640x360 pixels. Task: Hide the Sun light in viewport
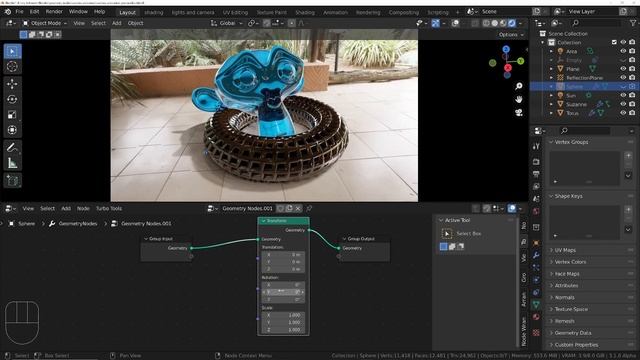click(623, 95)
